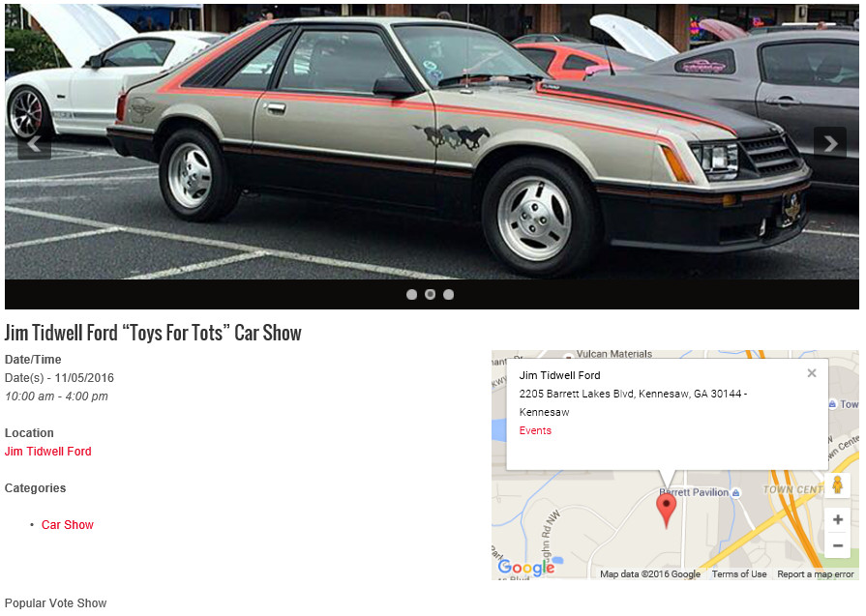
Task: Go to previous slide with left arrow
Action: [x=34, y=145]
